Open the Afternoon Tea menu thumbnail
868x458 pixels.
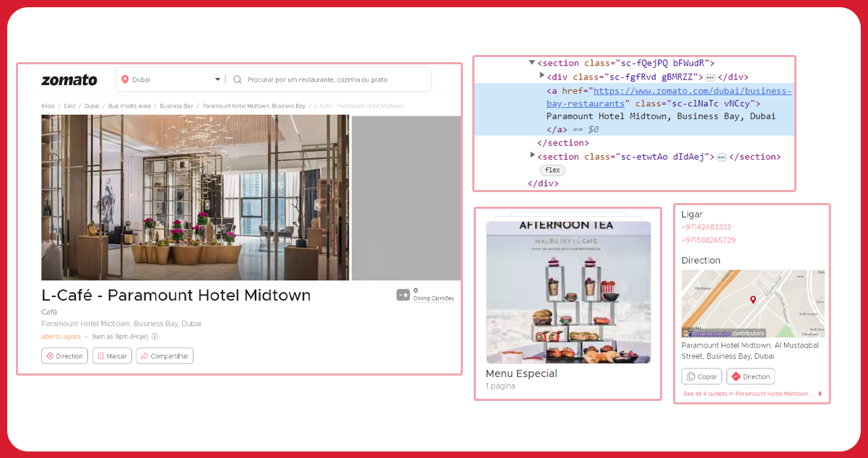point(568,292)
